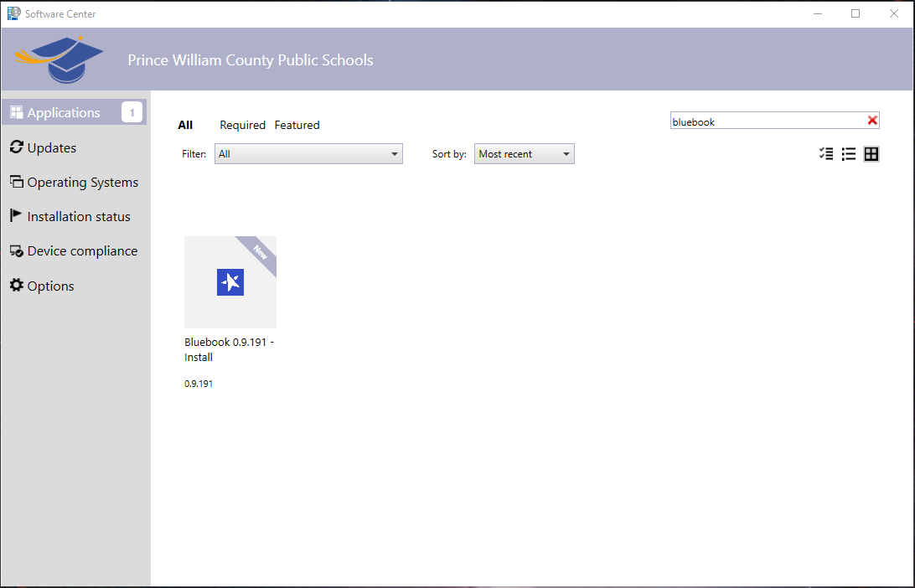Click the New ribbon on Bluebook tile

(x=260, y=252)
